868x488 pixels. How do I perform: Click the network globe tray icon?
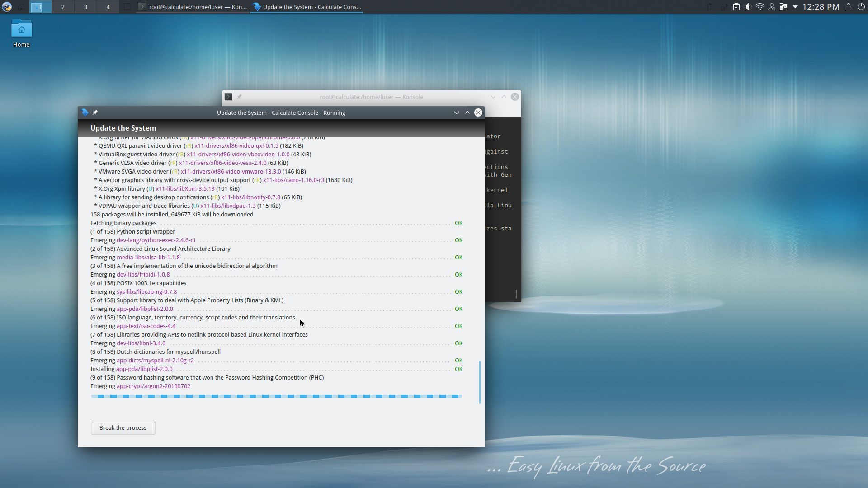pos(724,7)
